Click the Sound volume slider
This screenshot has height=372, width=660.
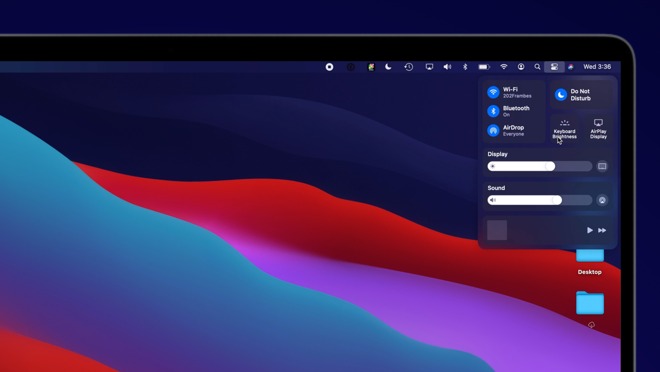tap(540, 200)
